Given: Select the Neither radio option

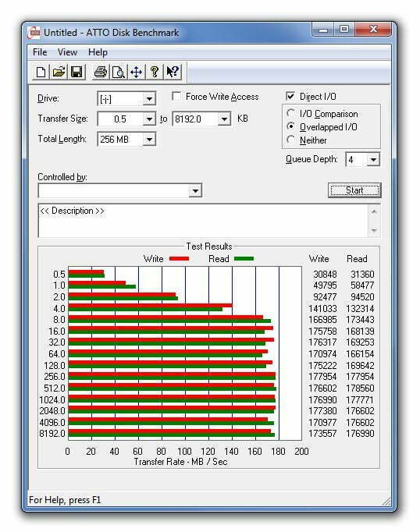Looking at the screenshot, I should click(x=290, y=140).
